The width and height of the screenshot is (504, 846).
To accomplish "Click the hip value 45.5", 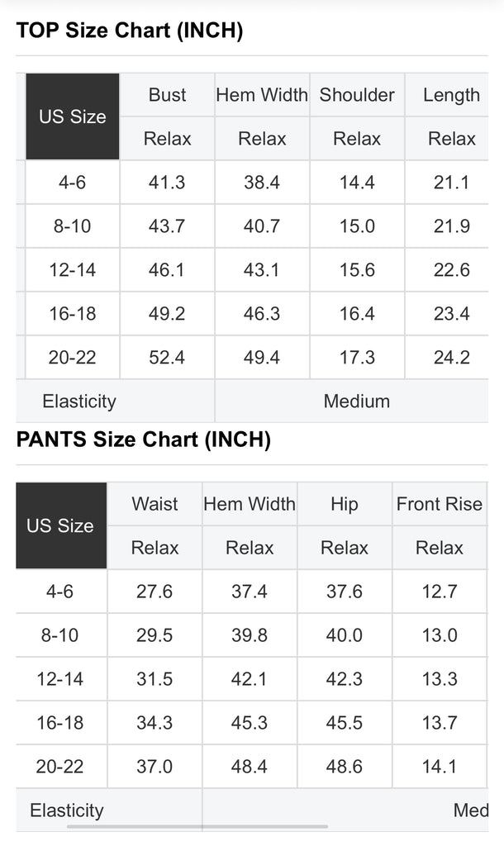I will pos(345,722).
